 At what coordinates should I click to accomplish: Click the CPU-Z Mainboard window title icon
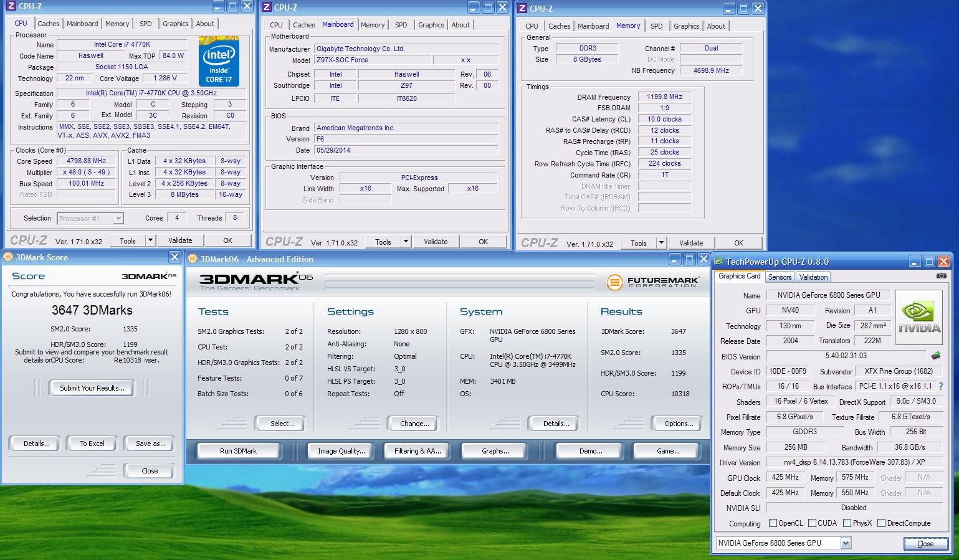267,7
